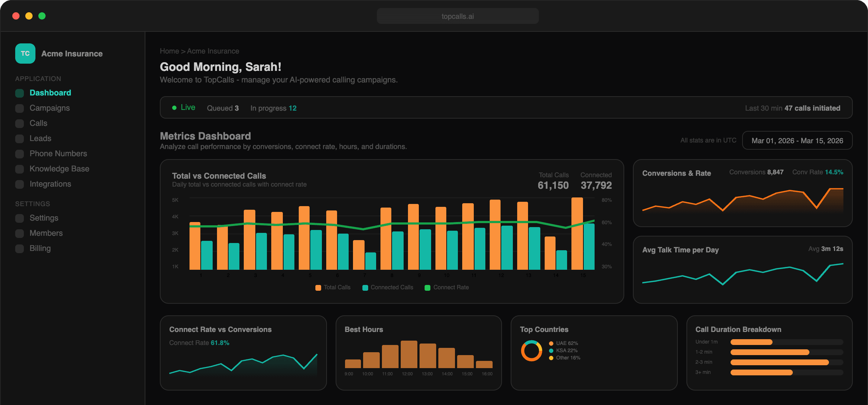Click the topcalls.ai address bar

click(457, 16)
